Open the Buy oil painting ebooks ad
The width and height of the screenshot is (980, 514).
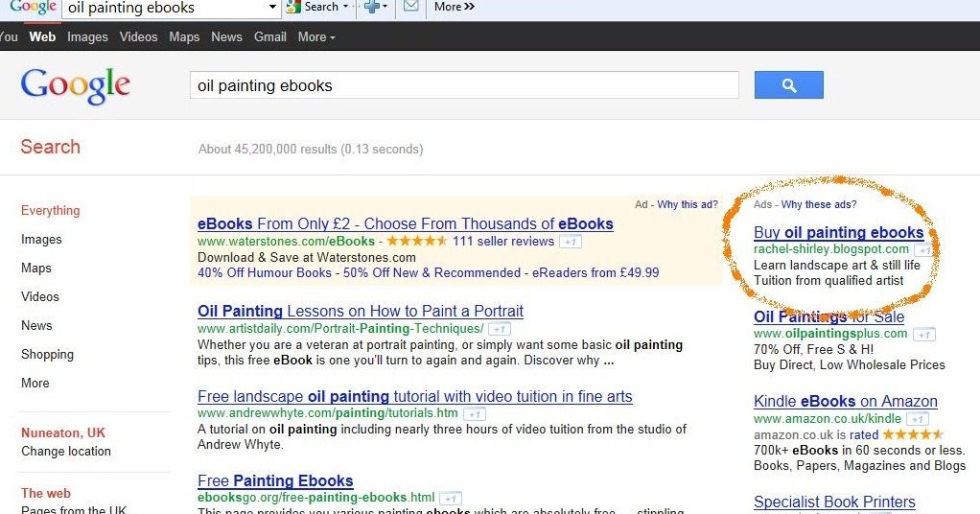click(838, 233)
